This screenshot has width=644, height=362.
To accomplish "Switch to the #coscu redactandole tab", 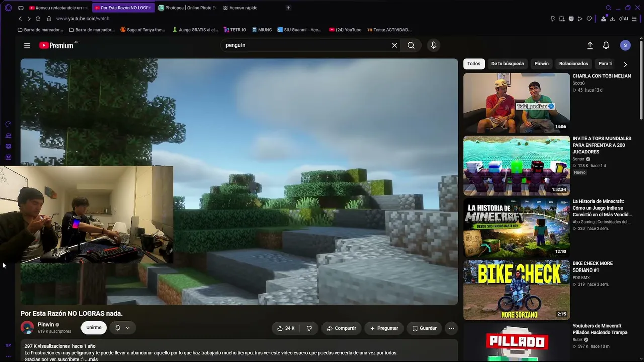I will click(58, 8).
